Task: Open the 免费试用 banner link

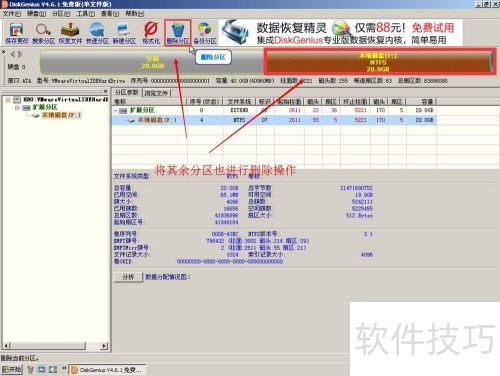Action: coord(433,28)
